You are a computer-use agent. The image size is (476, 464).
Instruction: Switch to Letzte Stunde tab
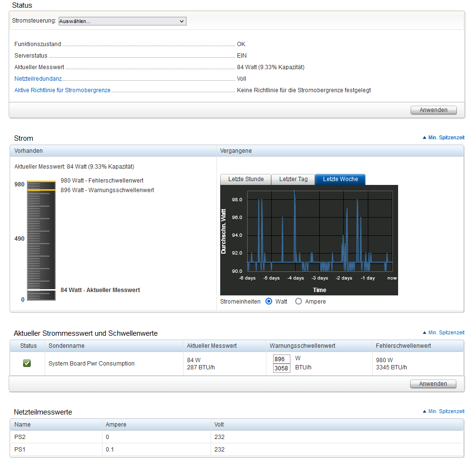246,179
